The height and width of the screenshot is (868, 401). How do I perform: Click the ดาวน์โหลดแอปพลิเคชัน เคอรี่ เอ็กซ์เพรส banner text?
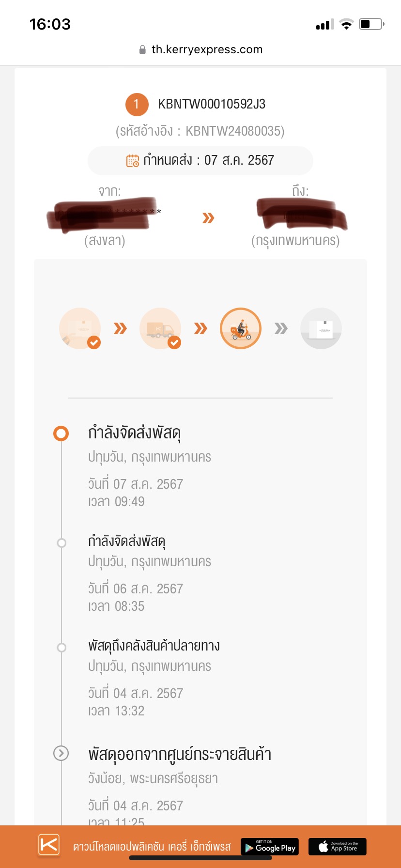click(152, 847)
